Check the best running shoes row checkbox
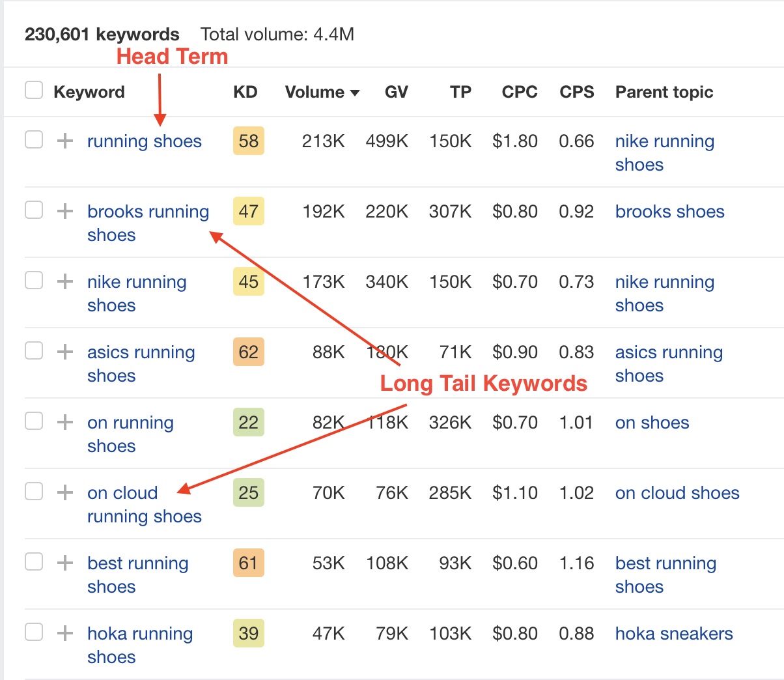784x680 pixels. 34,561
